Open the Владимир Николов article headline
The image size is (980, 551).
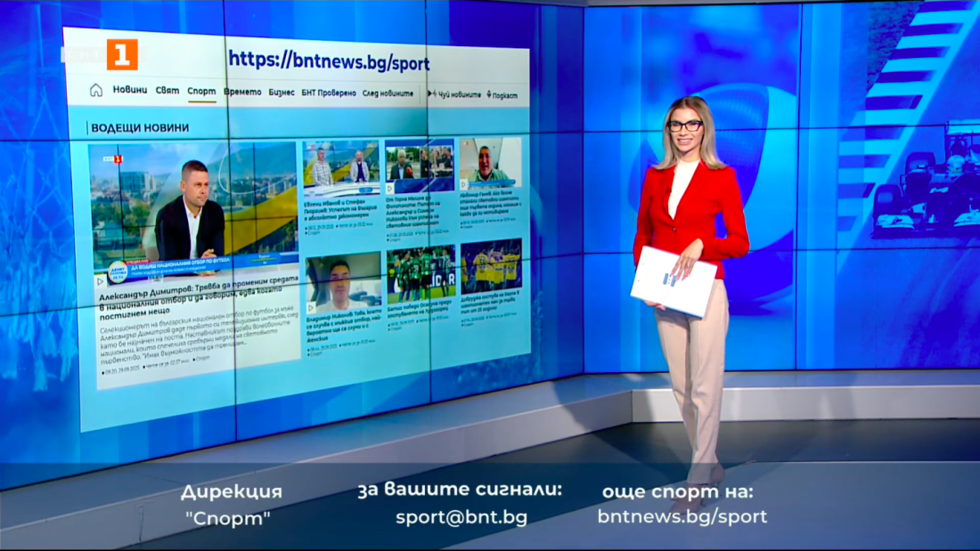pos(344,325)
